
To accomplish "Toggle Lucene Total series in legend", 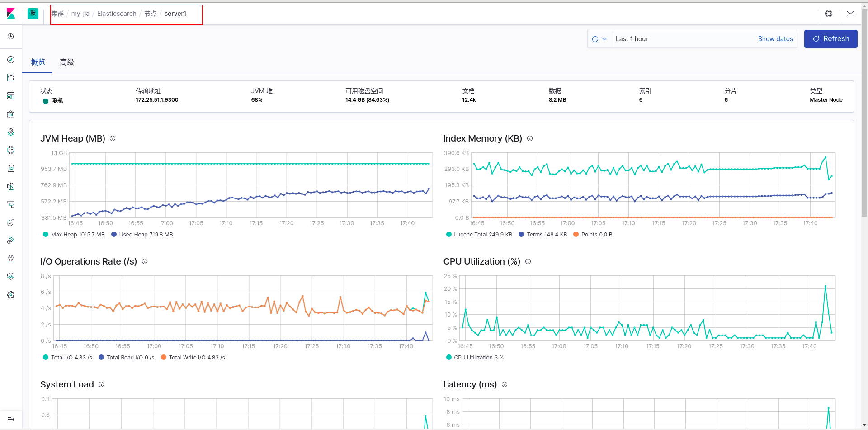I will click(479, 235).
